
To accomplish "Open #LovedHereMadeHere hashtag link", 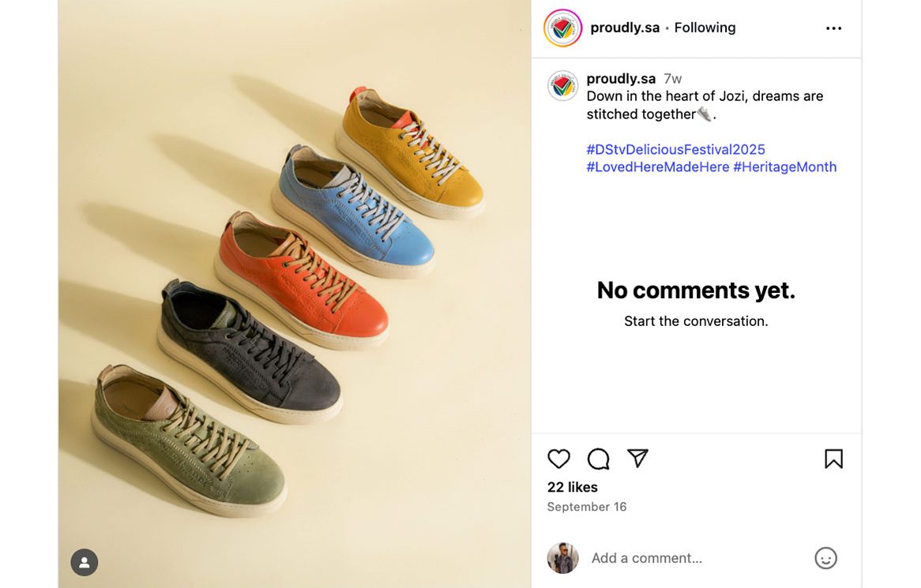I will point(657,167).
